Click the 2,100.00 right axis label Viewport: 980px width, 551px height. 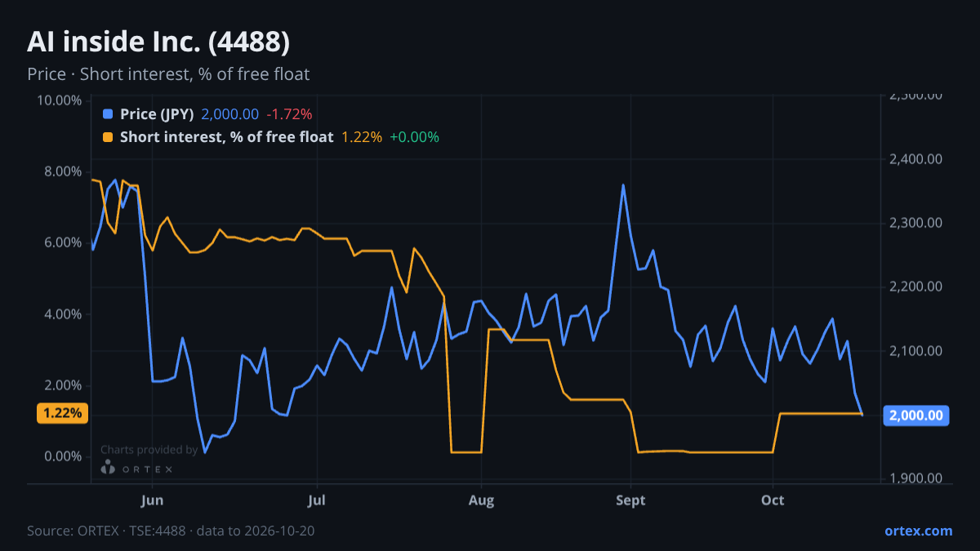tap(915, 351)
